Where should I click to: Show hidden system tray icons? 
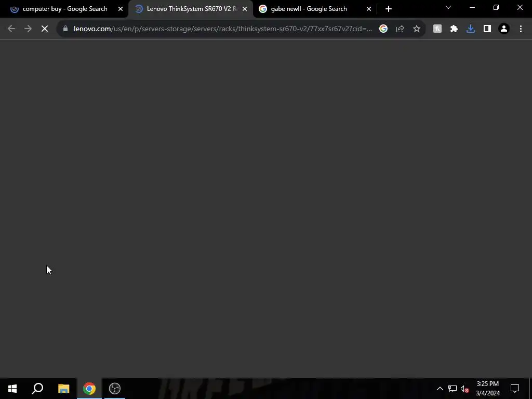(x=440, y=389)
